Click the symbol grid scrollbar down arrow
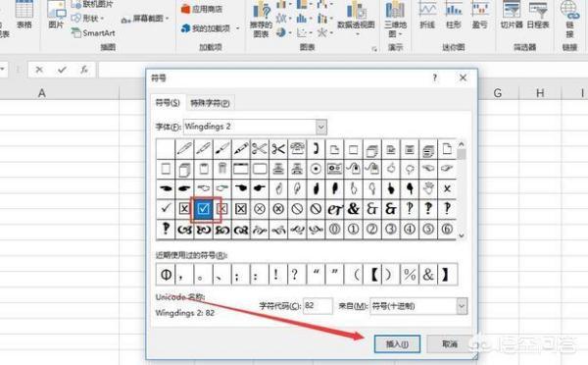The width and height of the screenshot is (588, 365). click(462, 235)
